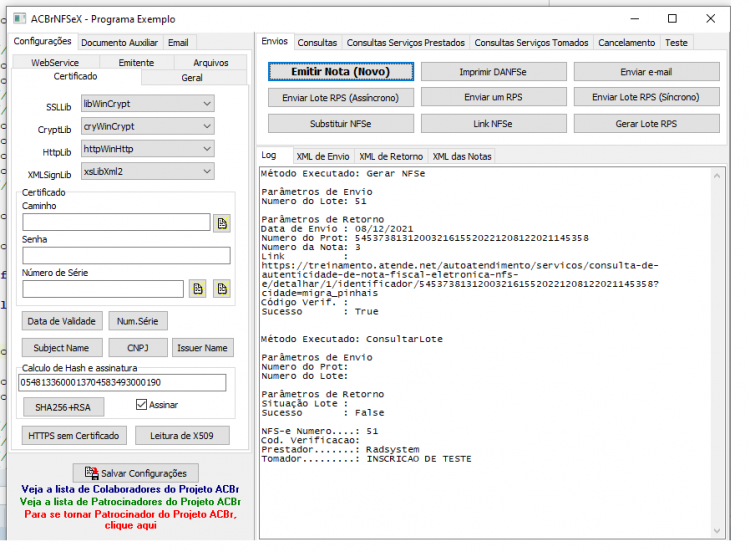This screenshot has height=552, width=750.
Task: Open the SSLLib dropdown
Action: [148, 104]
